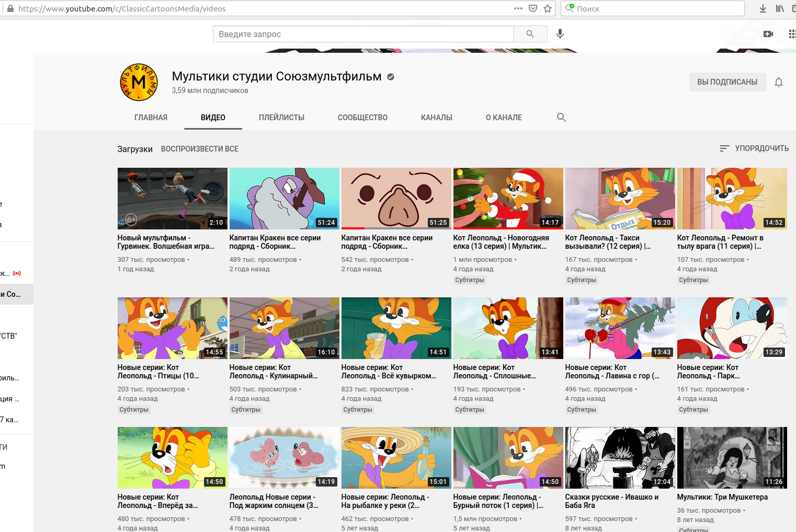Open the Pocket save icon in address bar
The image size is (796, 532).
click(x=533, y=8)
